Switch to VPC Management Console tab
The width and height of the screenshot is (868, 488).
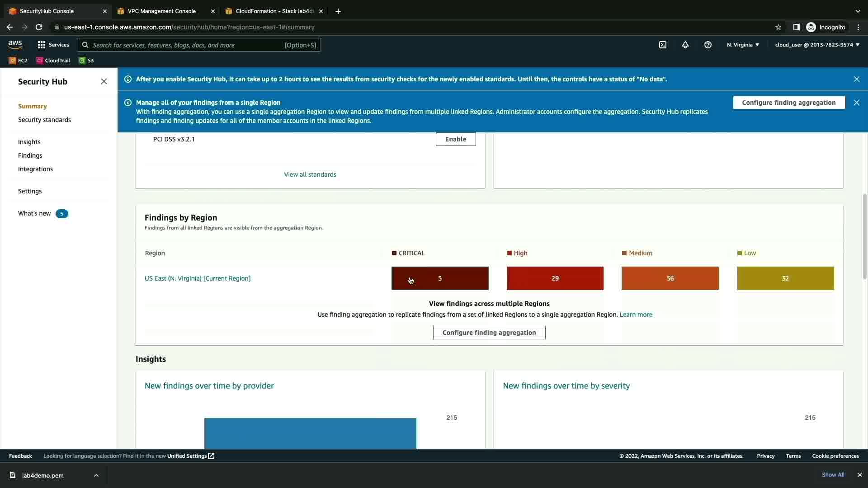pyautogui.click(x=162, y=11)
